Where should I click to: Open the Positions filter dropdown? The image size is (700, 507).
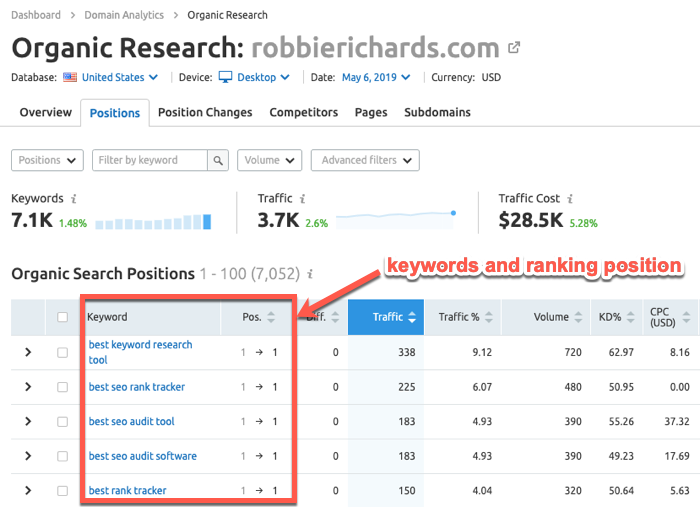click(47, 160)
